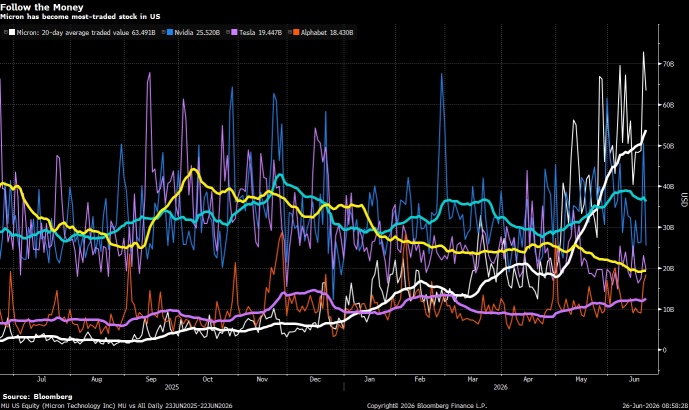Screen dimensions: 689x410
Task: Click the 70B y-axis label
Action: tap(668, 64)
